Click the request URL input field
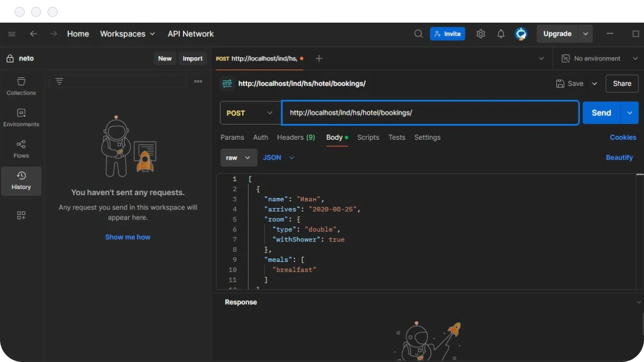The width and height of the screenshot is (644, 362). 430,113
